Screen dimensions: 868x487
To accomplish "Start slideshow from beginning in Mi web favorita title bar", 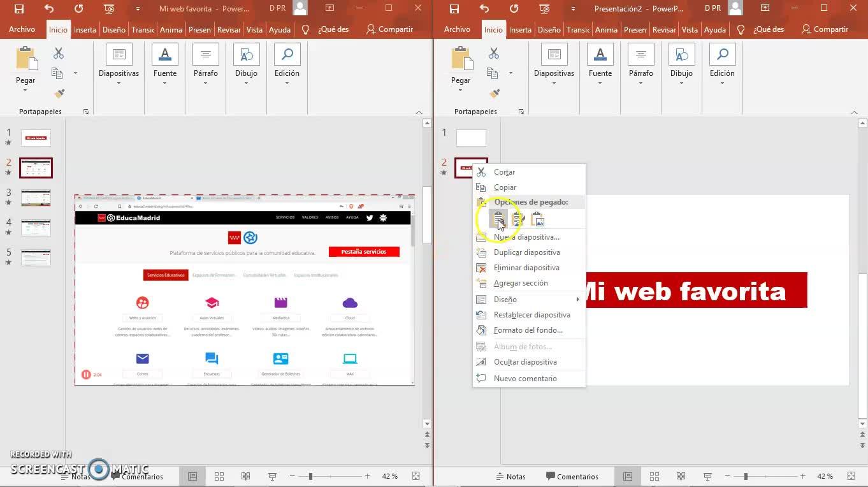I will click(x=109, y=9).
